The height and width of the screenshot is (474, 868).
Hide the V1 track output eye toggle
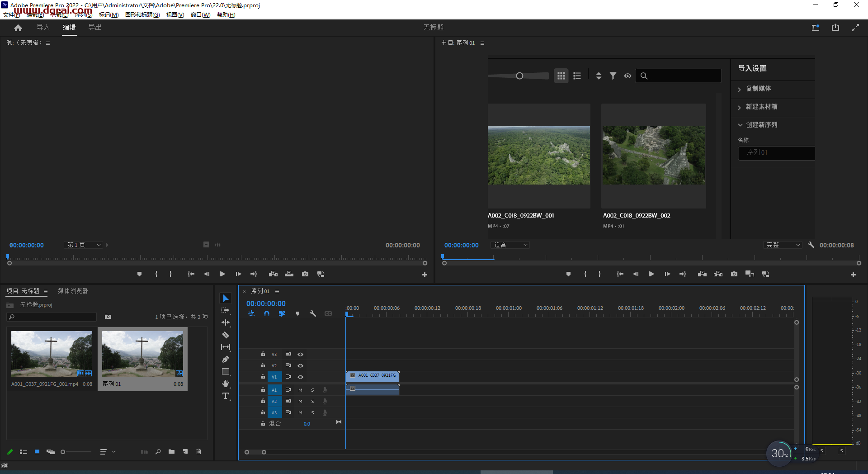click(x=300, y=377)
